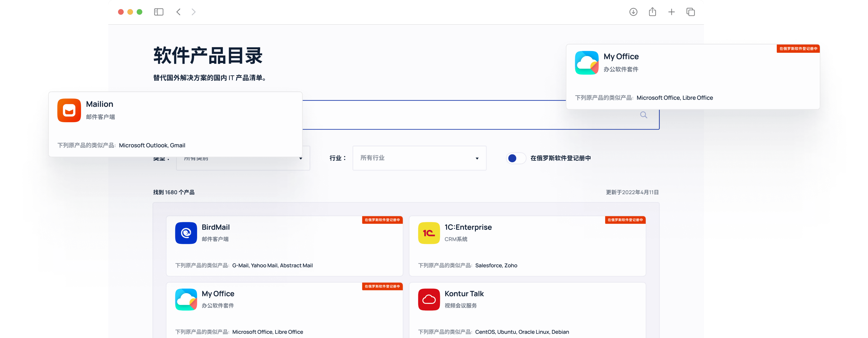The image size is (868, 338).
Task: Click the 软件产品目录 heading
Action: pos(208,55)
